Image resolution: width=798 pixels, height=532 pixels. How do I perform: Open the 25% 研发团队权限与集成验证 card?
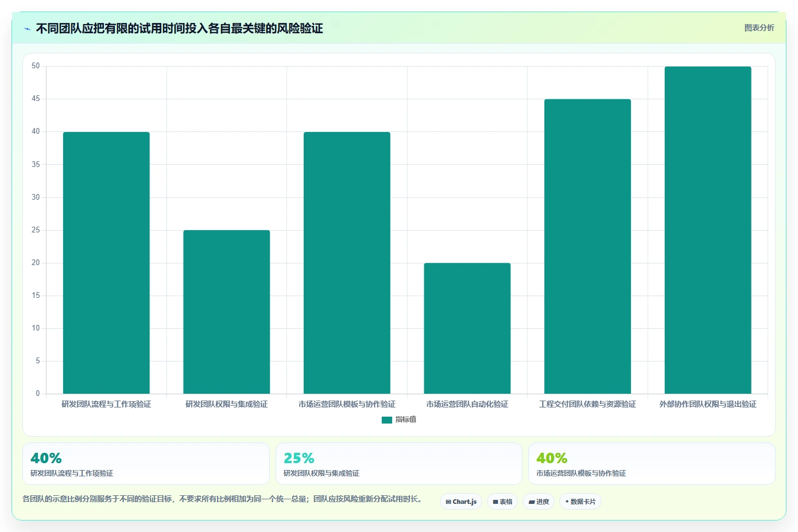click(399, 464)
